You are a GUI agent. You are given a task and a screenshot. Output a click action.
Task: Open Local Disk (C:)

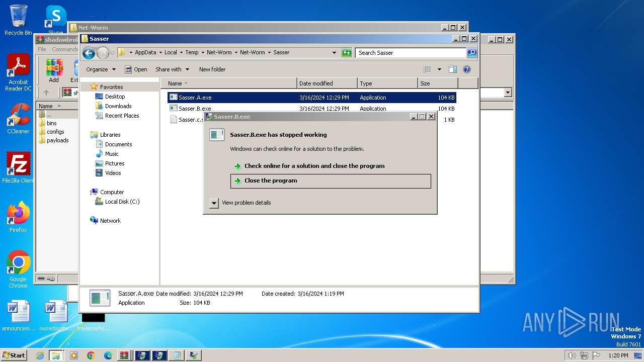click(122, 202)
